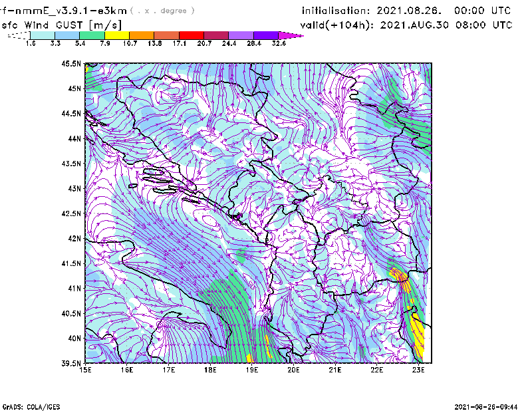
Task: Click the 43.5N latitude label
Action: [71, 163]
